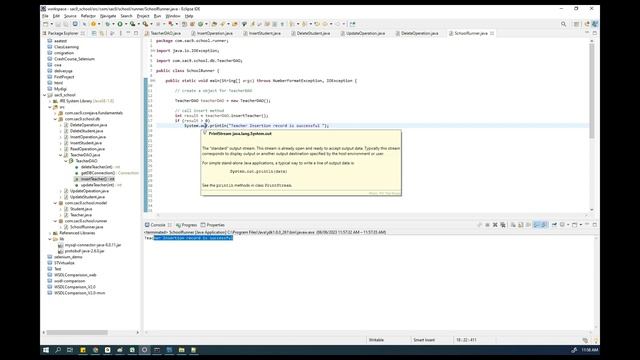This screenshot has height=360, width=640.
Task: Maximize the Package Explorer view
Action: [x=136, y=33]
